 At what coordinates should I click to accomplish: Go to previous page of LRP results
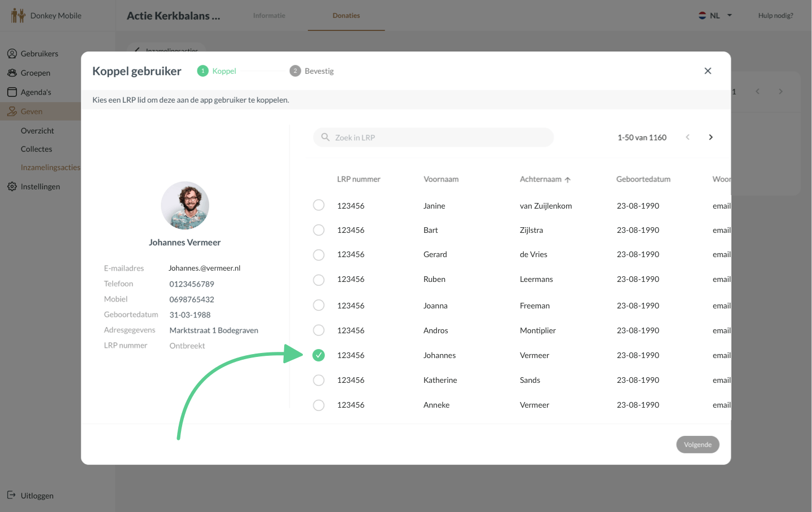pos(687,137)
